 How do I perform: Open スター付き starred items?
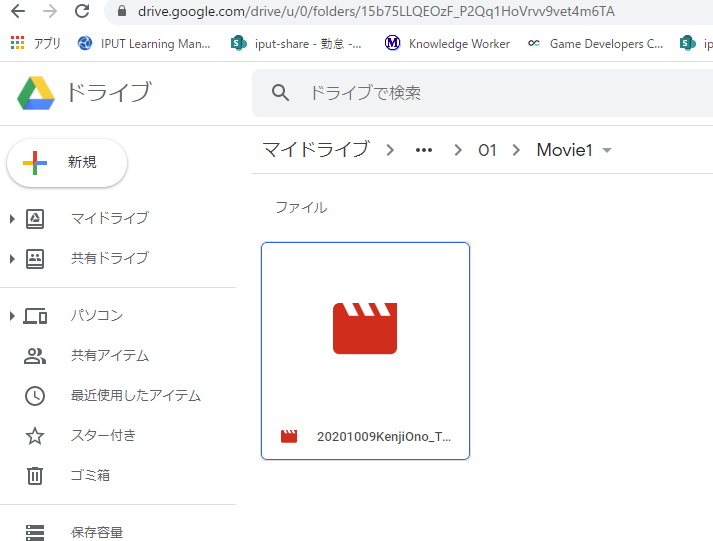103,436
